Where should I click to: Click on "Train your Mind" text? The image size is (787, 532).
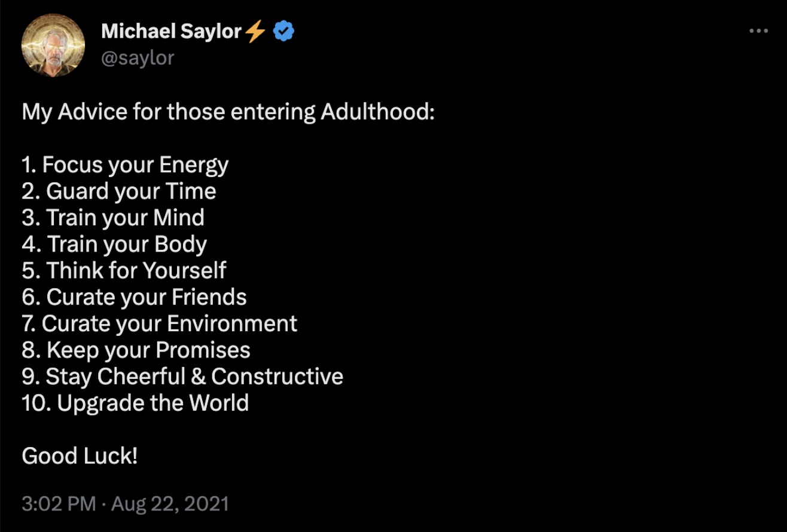pyautogui.click(x=114, y=218)
